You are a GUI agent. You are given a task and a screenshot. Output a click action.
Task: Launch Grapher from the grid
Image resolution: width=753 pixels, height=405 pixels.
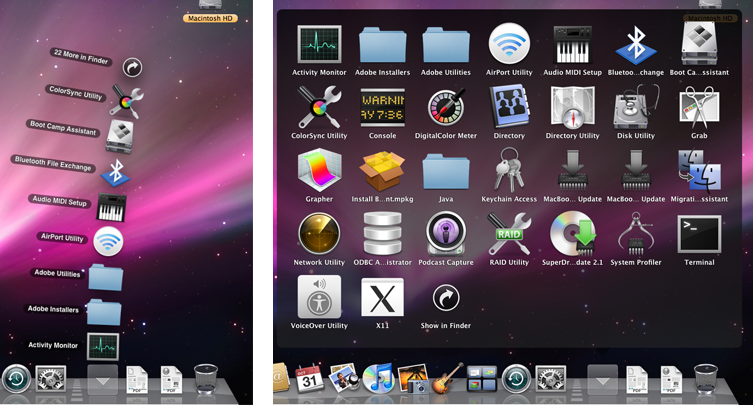click(319, 170)
